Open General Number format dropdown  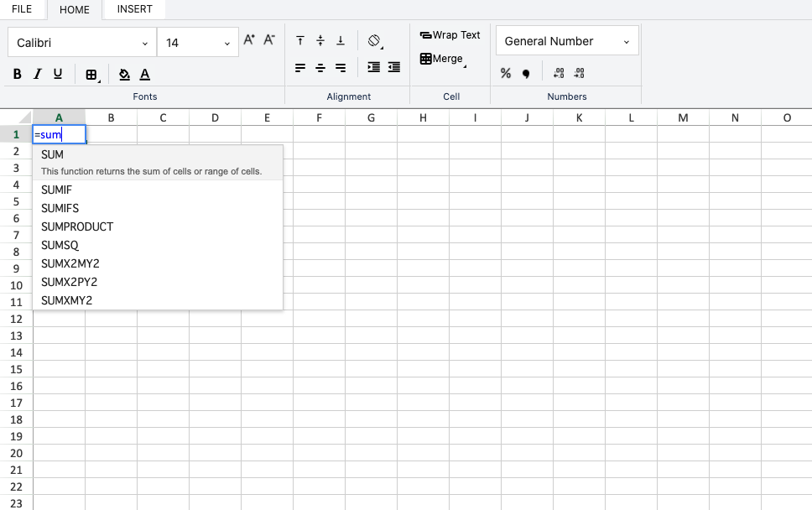pos(567,41)
